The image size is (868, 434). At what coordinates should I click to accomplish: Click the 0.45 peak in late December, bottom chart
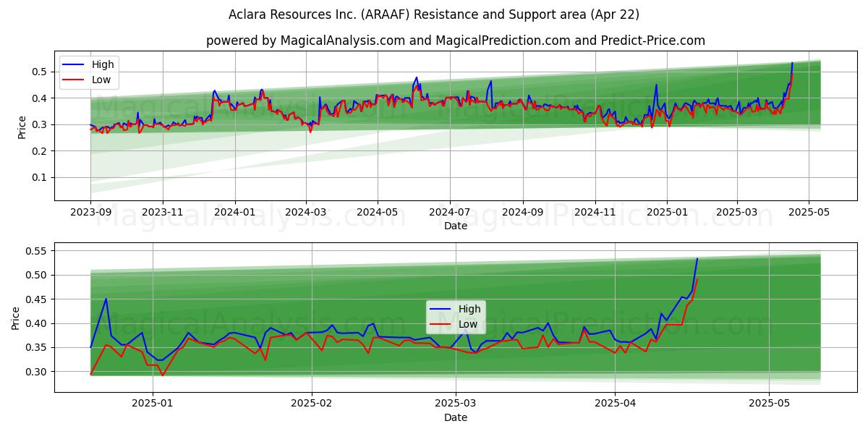click(106, 299)
